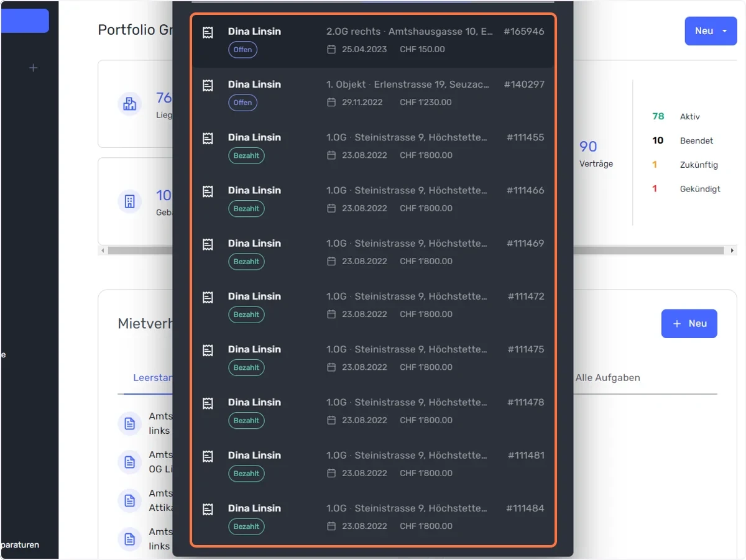Click the Offen badge on invoice #140297
Screen dimensions: 746x560
coord(242,103)
